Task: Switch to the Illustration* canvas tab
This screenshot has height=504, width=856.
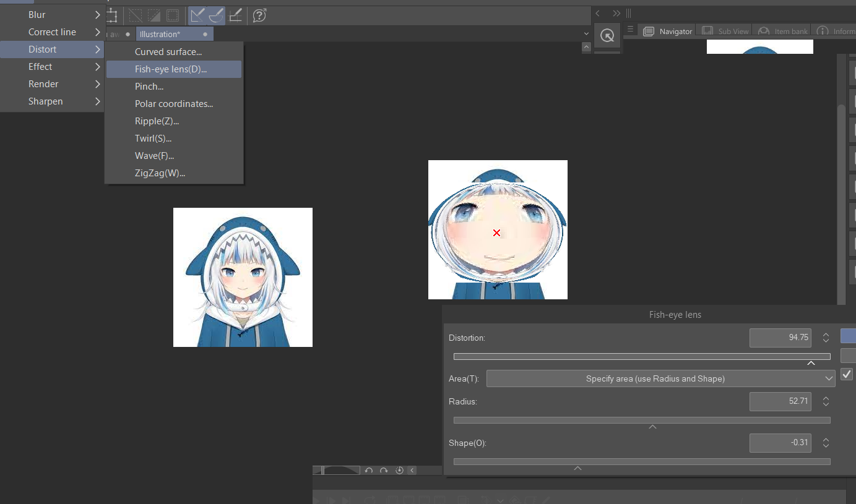Action: [160, 34]
